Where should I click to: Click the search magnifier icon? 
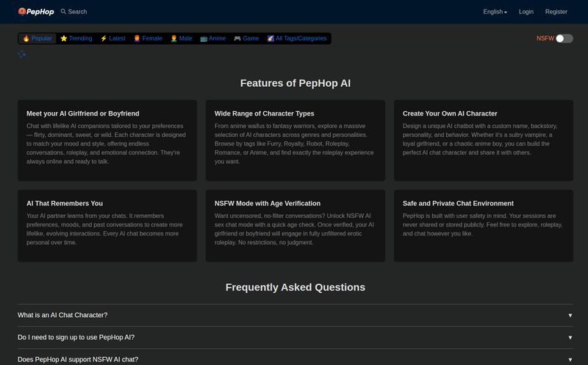coord(63,12)
